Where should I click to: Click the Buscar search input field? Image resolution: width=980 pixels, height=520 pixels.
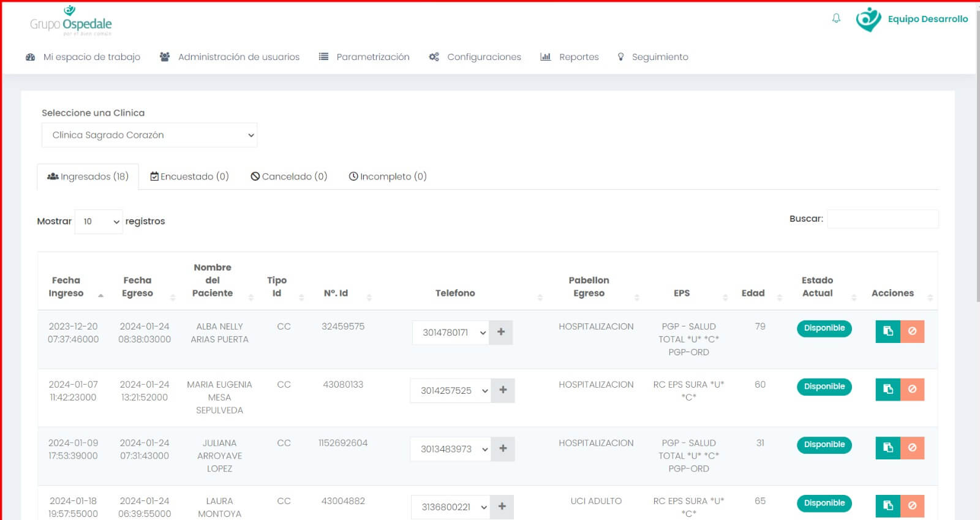(x=883, y=219)
